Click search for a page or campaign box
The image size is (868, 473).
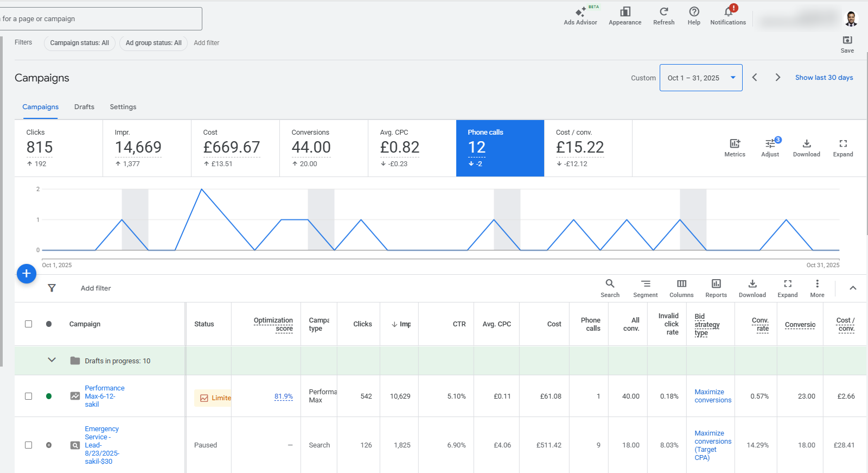point(101,18)
